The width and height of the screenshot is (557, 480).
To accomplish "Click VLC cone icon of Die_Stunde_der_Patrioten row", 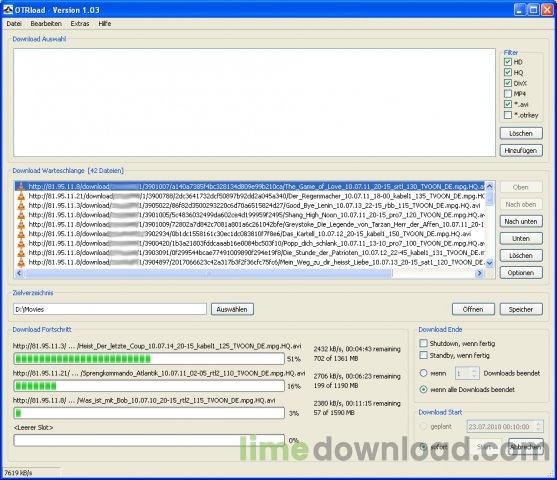I will (x=21, y=253).
